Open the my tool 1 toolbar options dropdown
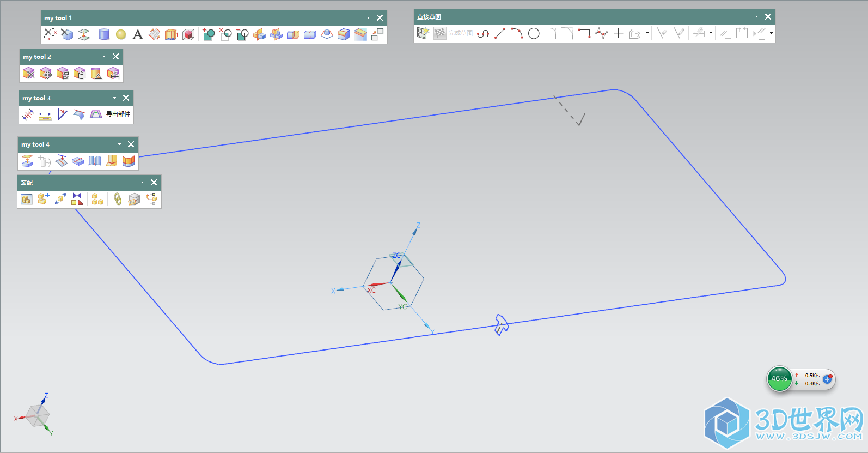This screenshot has height=453, width=868. [x=368, y=18]
